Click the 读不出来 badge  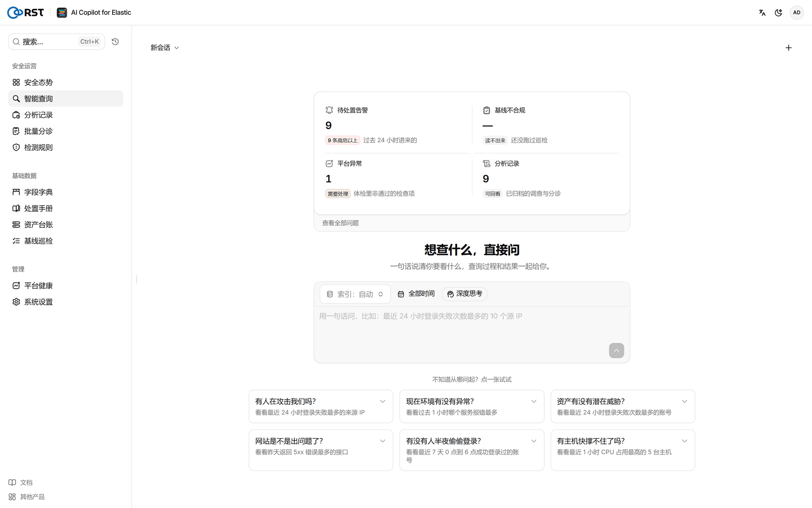coord(495,141)
